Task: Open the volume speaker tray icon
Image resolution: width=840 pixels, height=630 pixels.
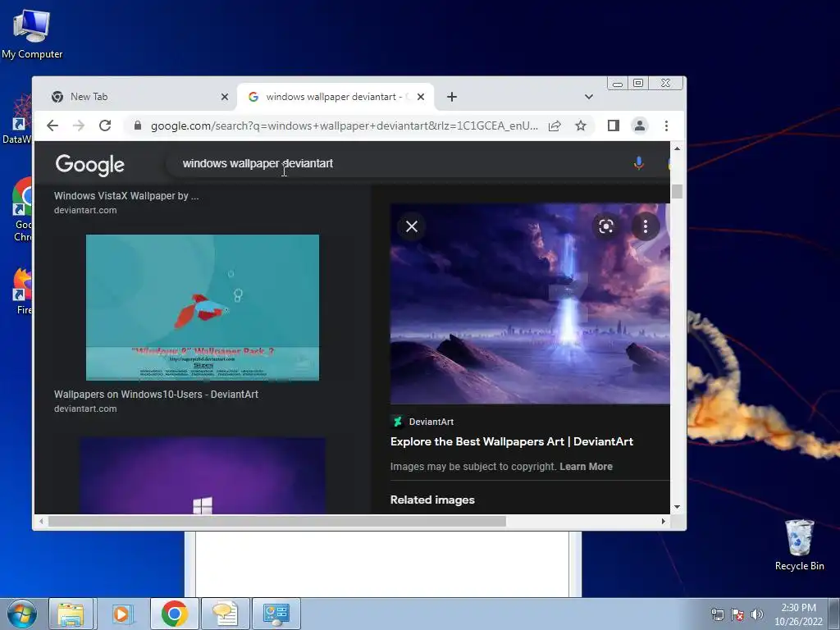Action: tap(756, 614)
